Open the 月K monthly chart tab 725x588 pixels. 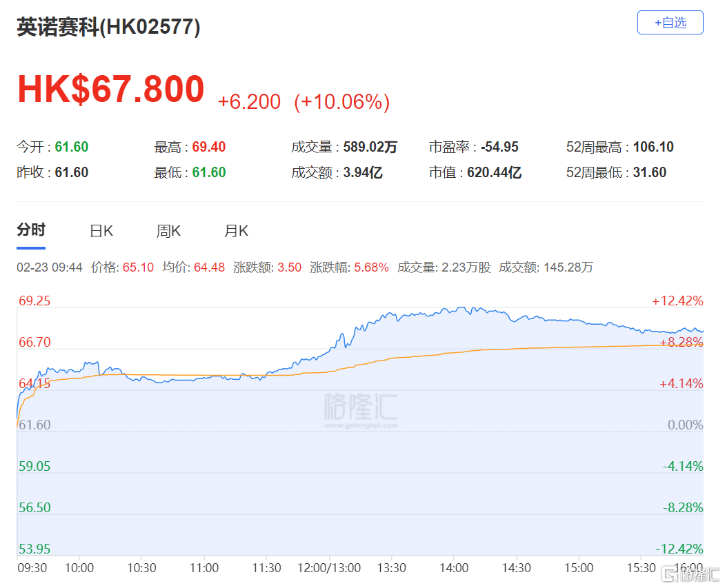pos(235,231)
